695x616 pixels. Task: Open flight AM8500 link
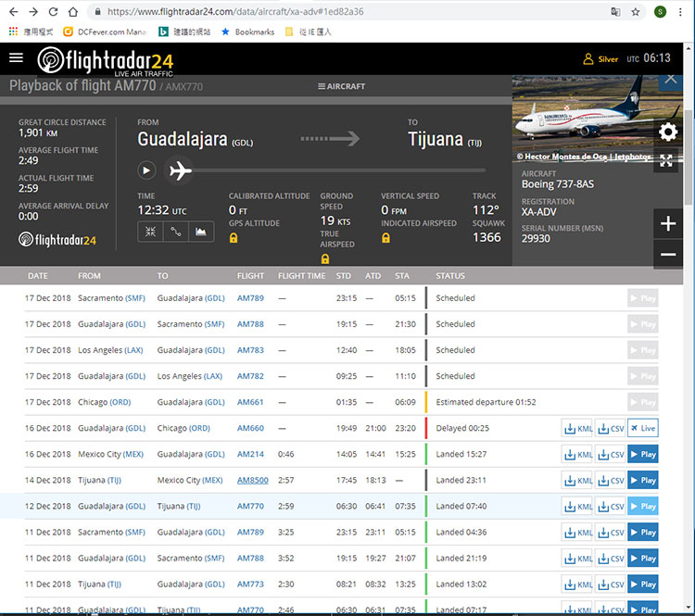(x=253, y=481)
